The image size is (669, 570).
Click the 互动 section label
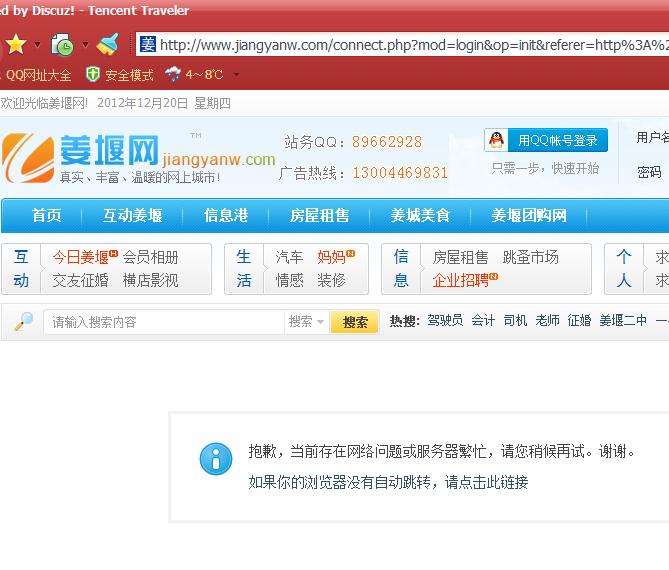21,269
